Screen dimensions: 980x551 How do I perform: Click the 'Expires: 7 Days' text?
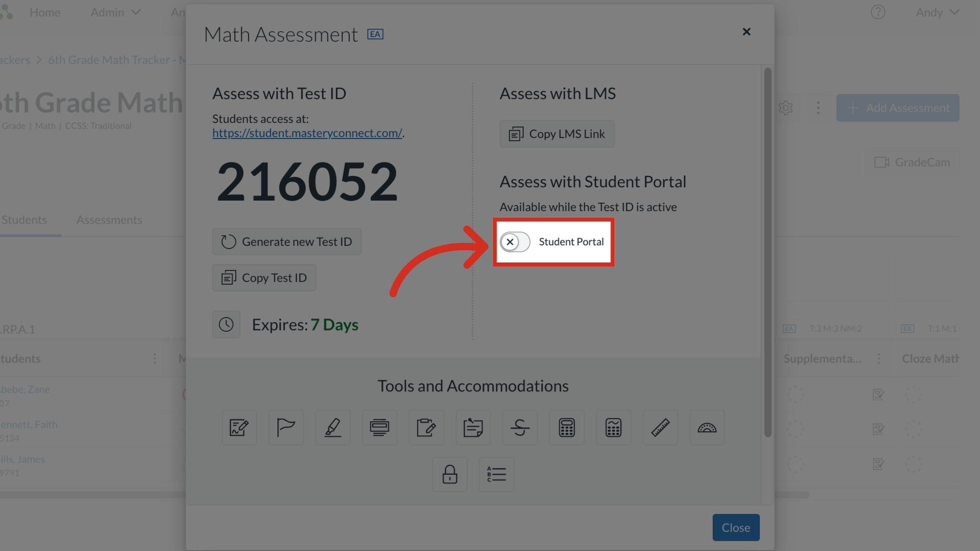coord(305,325)
